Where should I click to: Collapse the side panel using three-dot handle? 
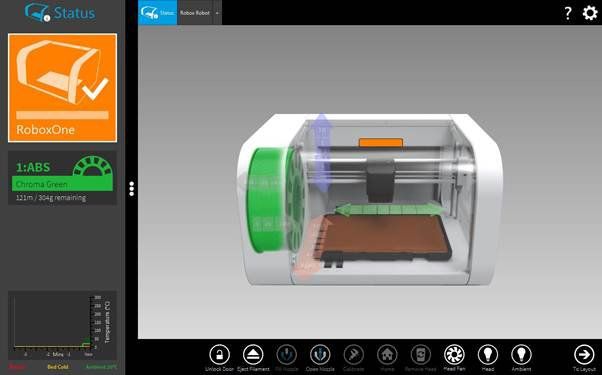coord(132,189)
